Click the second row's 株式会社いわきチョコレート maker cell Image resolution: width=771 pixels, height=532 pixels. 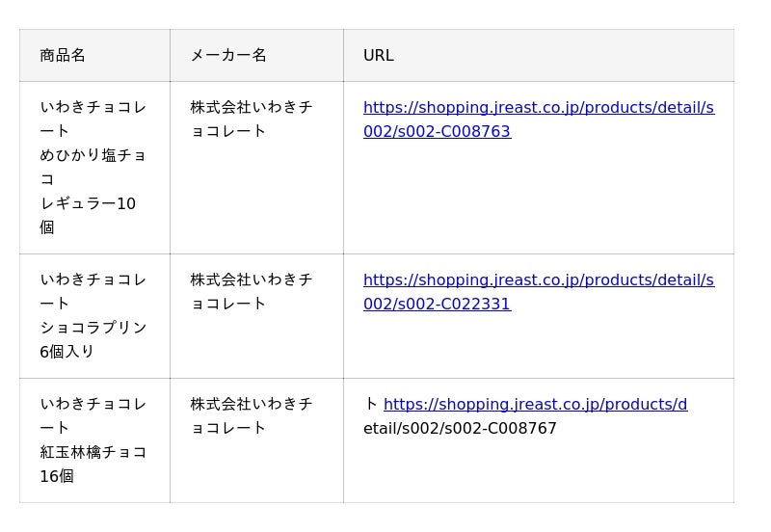(251, 280)
